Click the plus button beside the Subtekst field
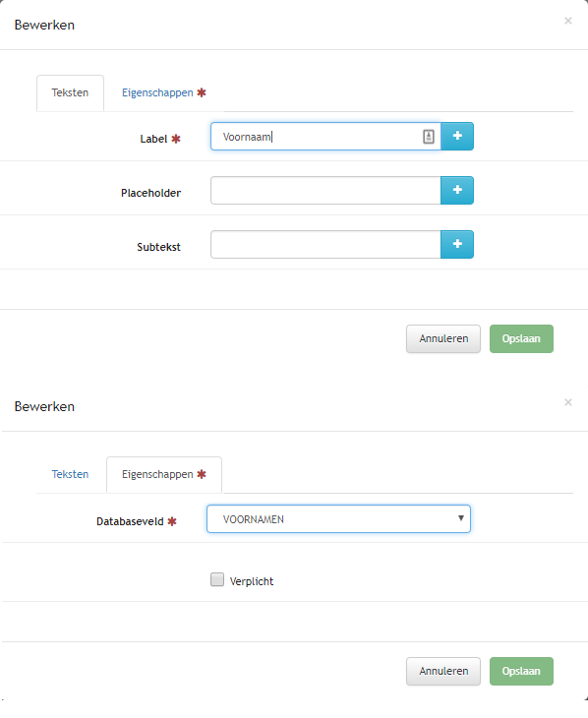This screenshot has width=588, height=718. pos(457,244)
